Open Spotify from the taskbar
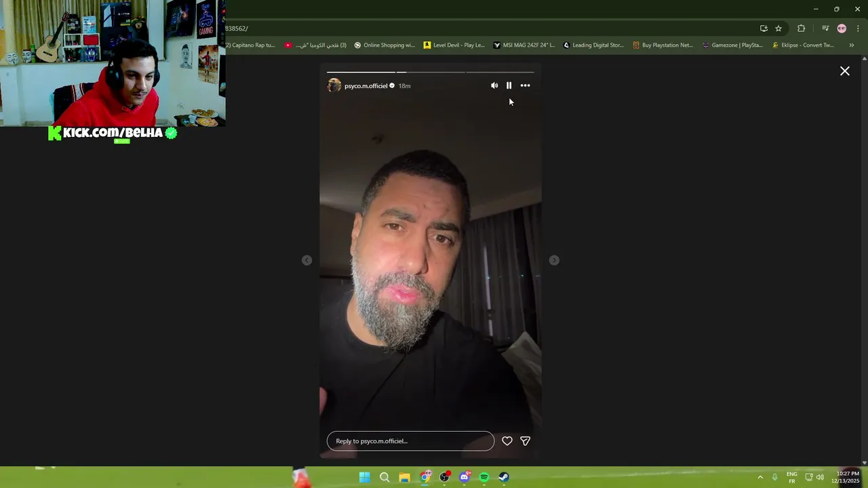Screen dimensions: 868x488 [x=484, y=477]
